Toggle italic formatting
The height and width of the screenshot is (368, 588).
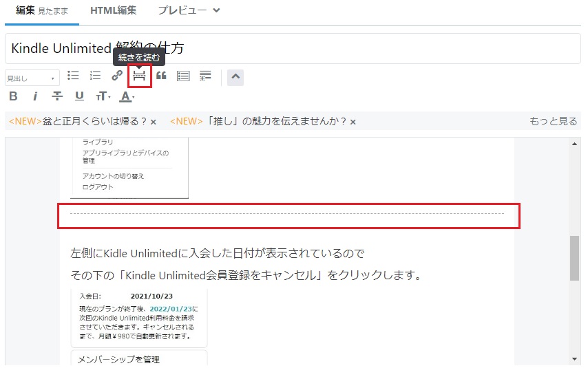point(35,97)
